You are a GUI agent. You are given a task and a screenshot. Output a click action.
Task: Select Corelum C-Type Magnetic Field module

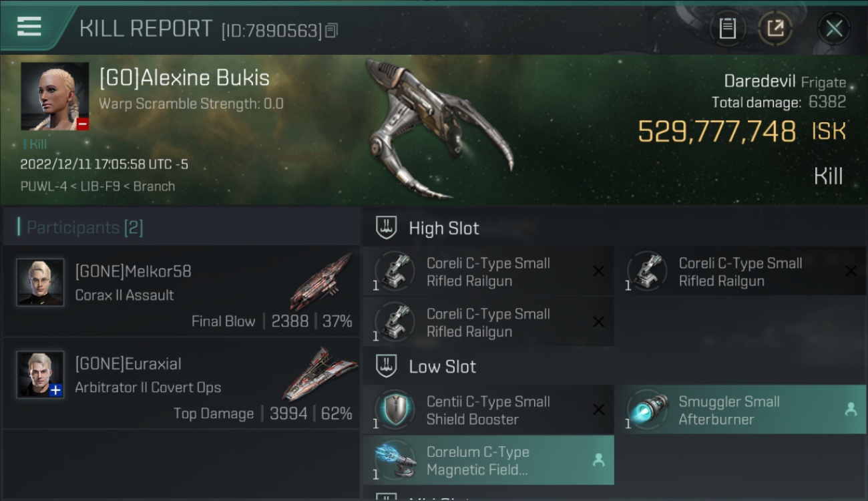click(x=488, y=460)
